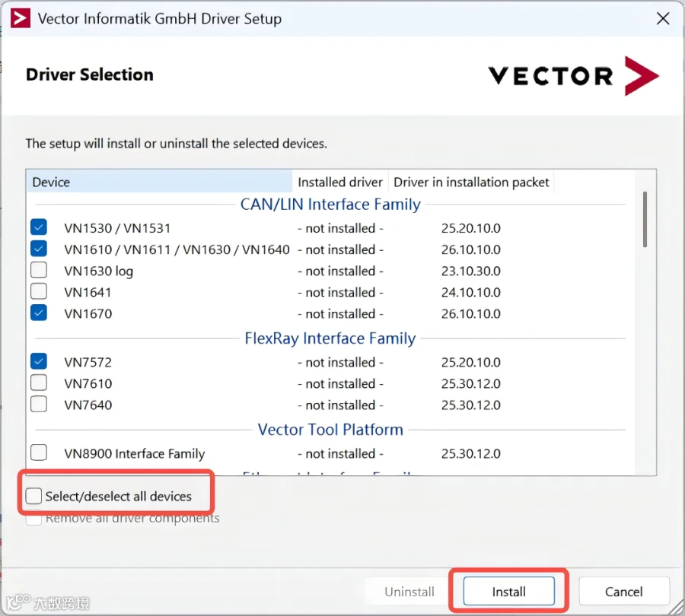Select VN8900 Interface Family row text
Screen dimensions: 685x616
135,454
